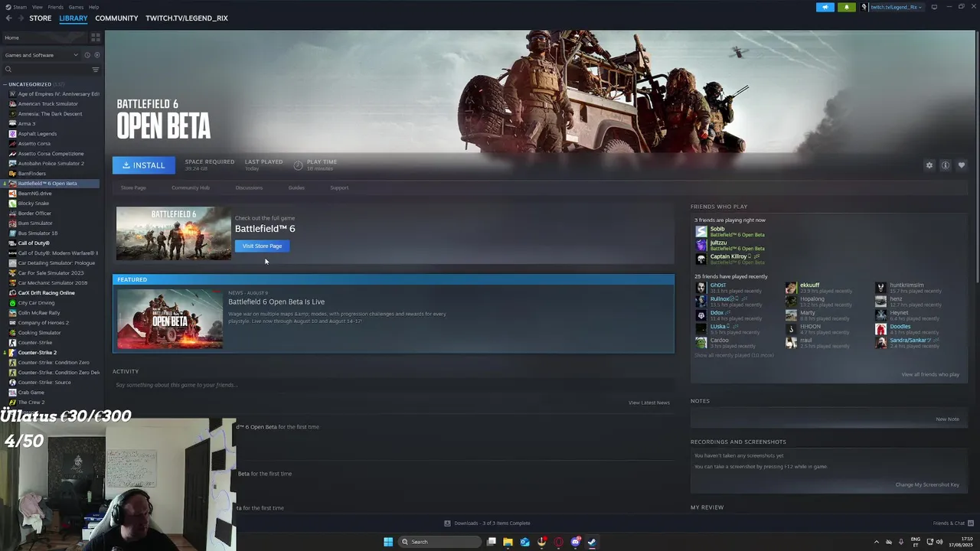
Task: Add game to favorites heart icon
Action: click(962, 165)
